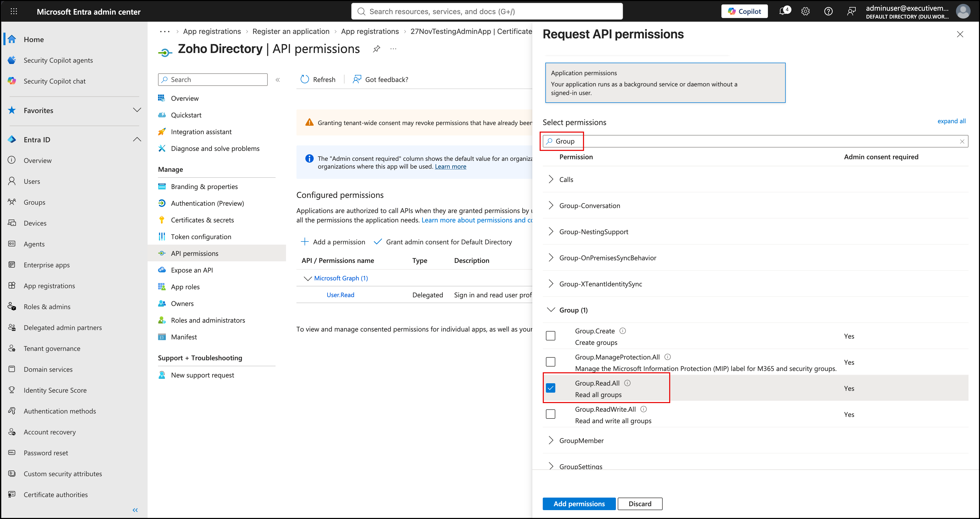Open the User.Read permission link

tap(340, 295)
